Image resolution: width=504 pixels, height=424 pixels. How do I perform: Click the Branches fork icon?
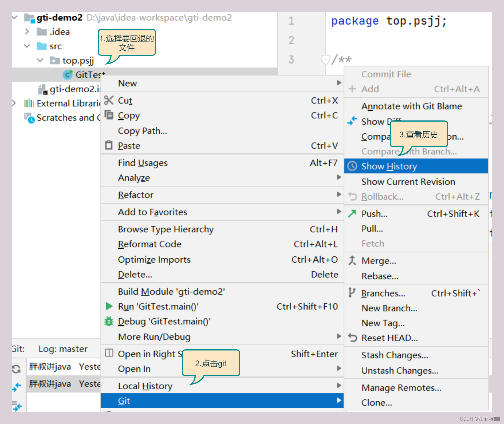point(352,293)
